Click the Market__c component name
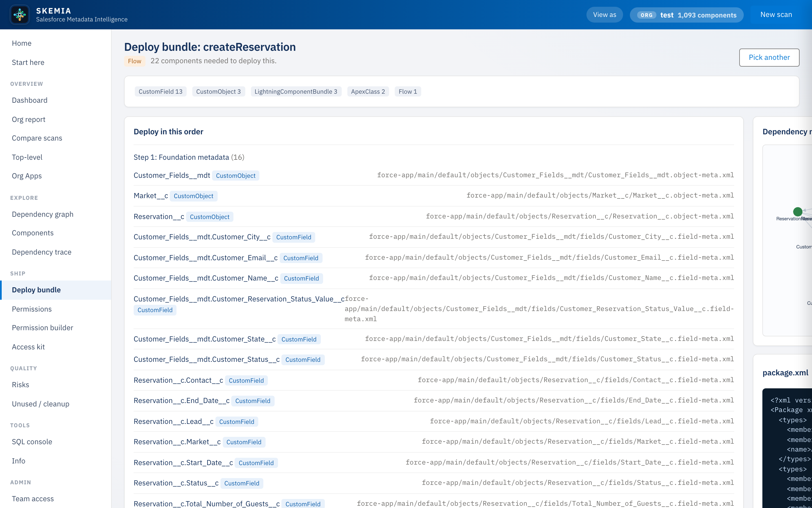Viewport: 812px width, 508px height. point(151,196)
